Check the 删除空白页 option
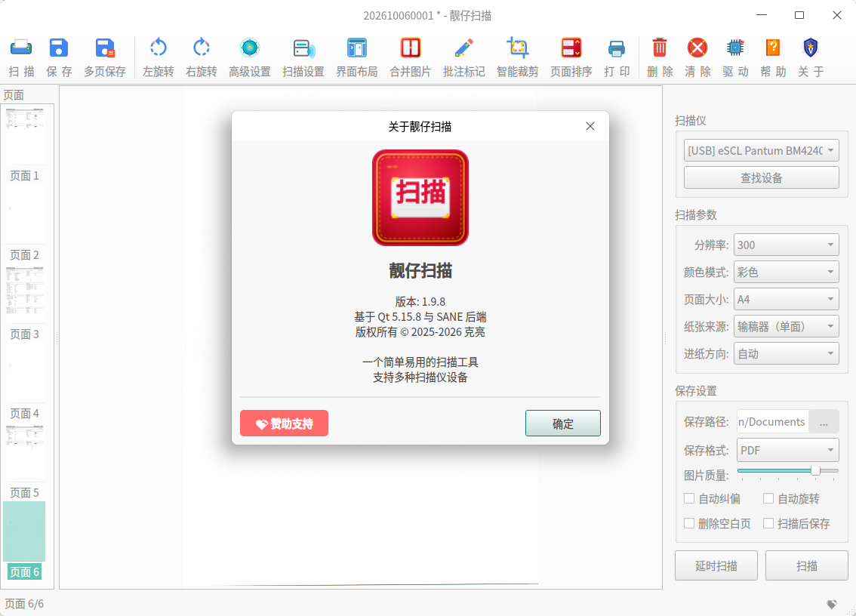 click(689, 524)
